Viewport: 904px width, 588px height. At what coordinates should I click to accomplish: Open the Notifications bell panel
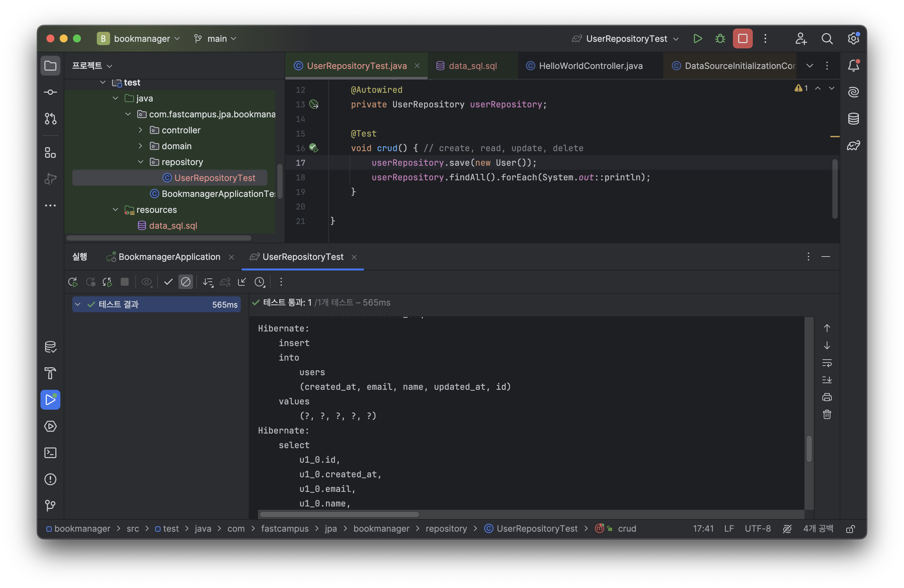point(853,66)
